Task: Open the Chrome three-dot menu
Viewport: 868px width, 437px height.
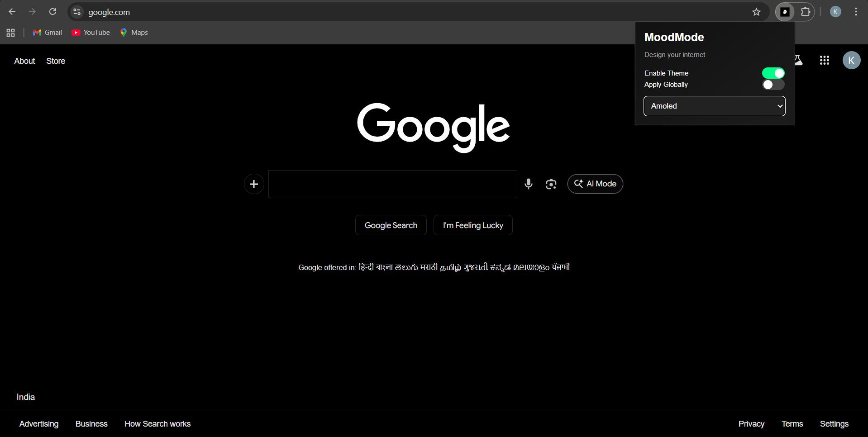Action: [856, 12]
